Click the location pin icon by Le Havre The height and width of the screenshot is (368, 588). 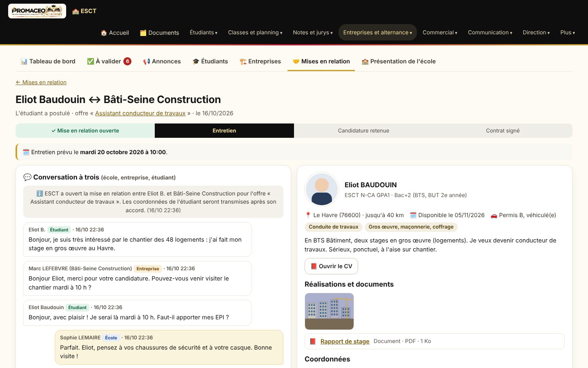[x=308, y=215]
